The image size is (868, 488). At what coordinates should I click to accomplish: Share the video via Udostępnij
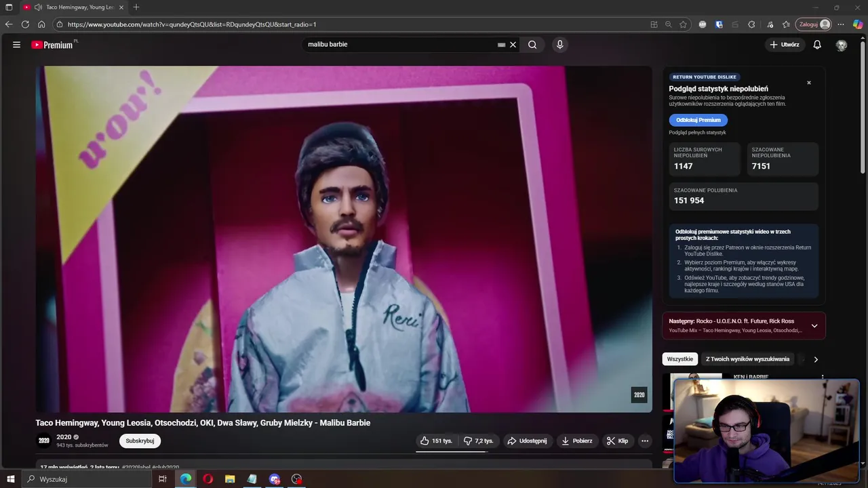coord(527,441)
